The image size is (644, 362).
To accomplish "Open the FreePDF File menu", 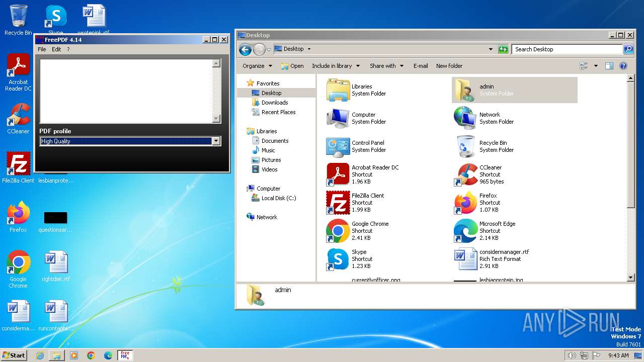I will tap(42, 49).
